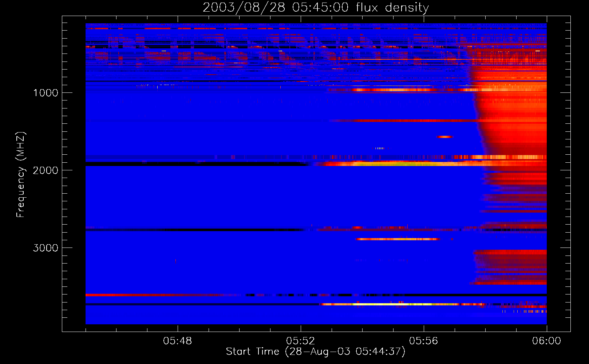This screenshot has height=364, width=589.
Task: Click the 2000 frequency tick label
Action: [x=46, y=170]
